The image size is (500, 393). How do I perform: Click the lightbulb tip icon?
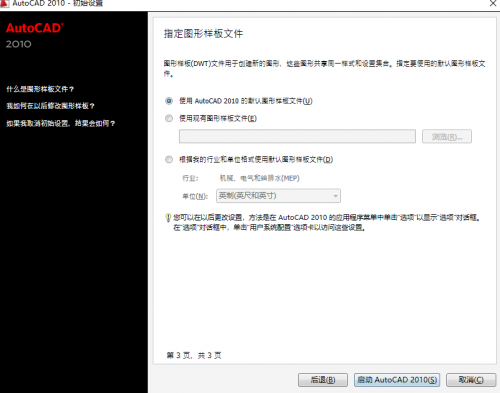point(168,218)
